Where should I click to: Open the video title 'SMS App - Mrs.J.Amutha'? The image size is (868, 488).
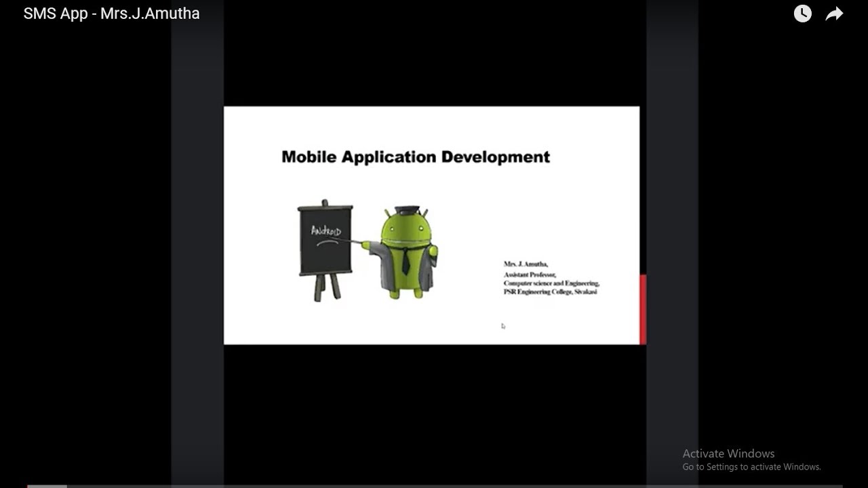pyautogui.click(x=111, y=14)
